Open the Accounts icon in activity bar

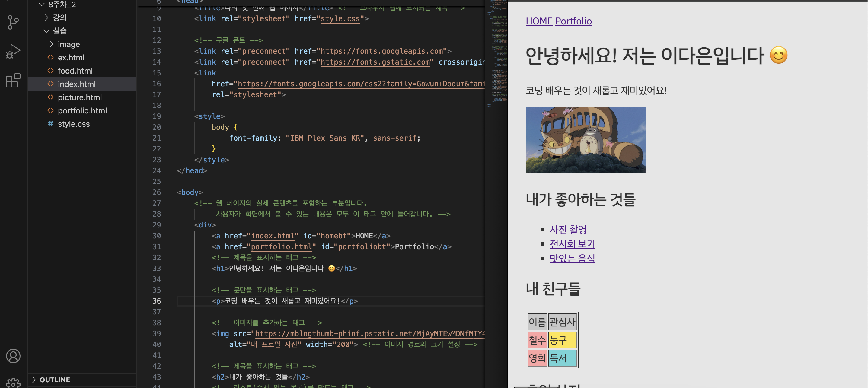pyautogui.click(x=13, y=356)
